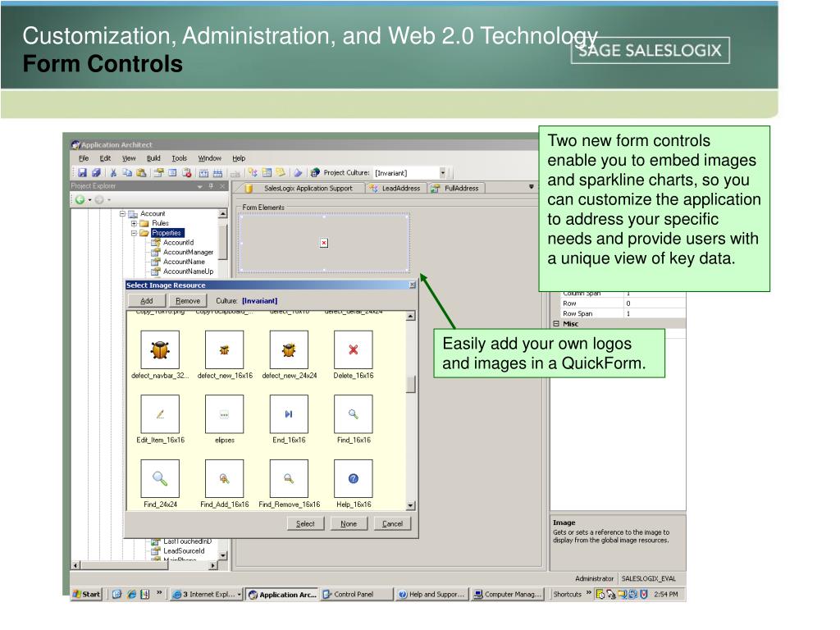
Task: Click the Project Explorer horizontal scroll right arrow
Action: (x=213, y=565)
